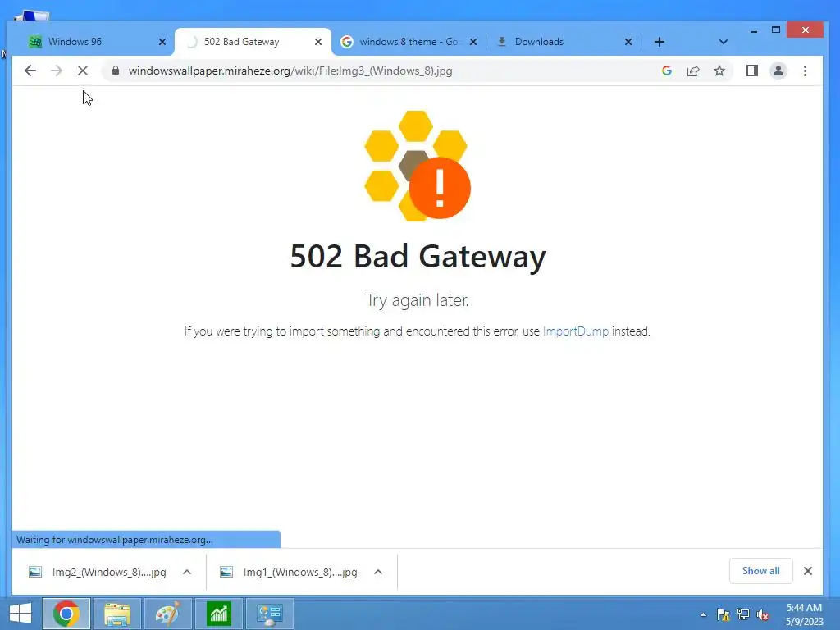This screenshot has width=840, height=630.
Task: Click the Img1 download file thumbnail icon
Action: [x=226, y=572]
